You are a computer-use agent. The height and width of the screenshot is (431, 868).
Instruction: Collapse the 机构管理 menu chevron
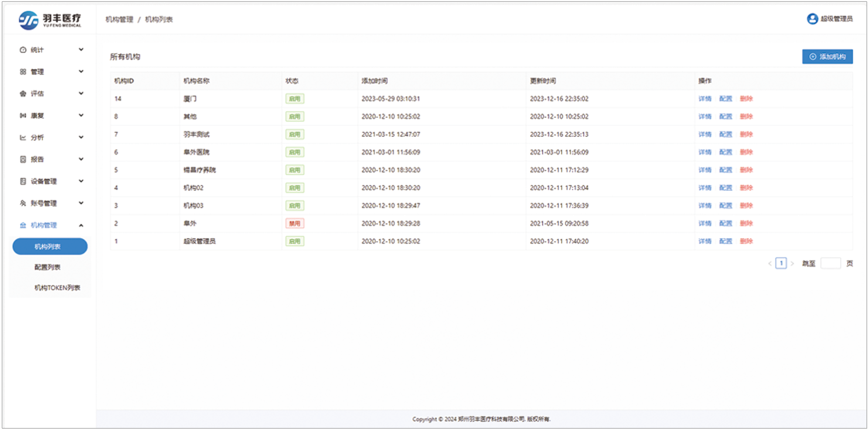pyautogui.click(x=81, y=225)
